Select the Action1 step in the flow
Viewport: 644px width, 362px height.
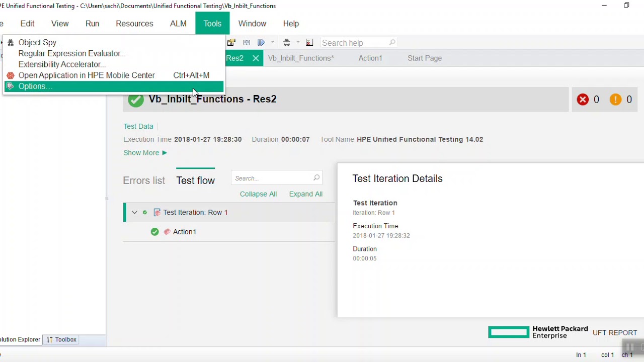[x=185, y=232]
